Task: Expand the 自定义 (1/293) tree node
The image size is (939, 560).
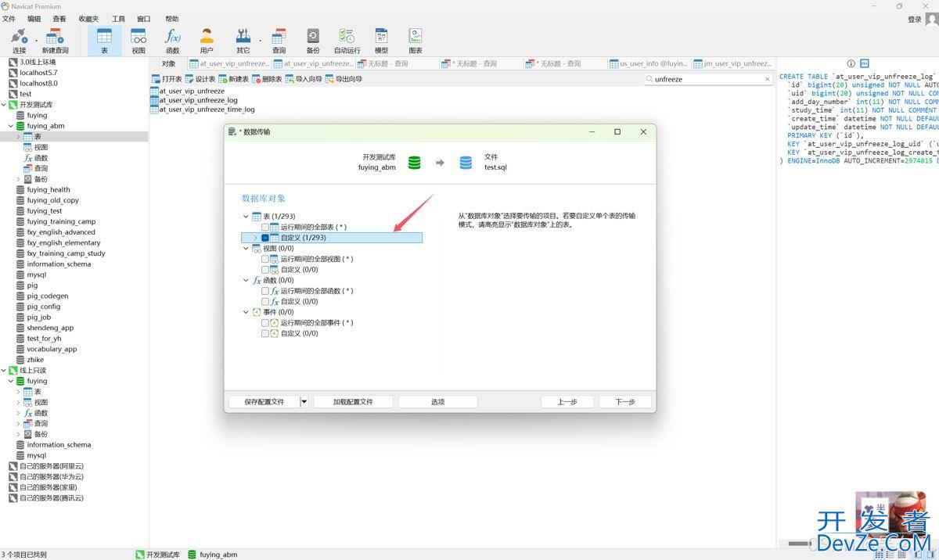Action: (255, 238)
